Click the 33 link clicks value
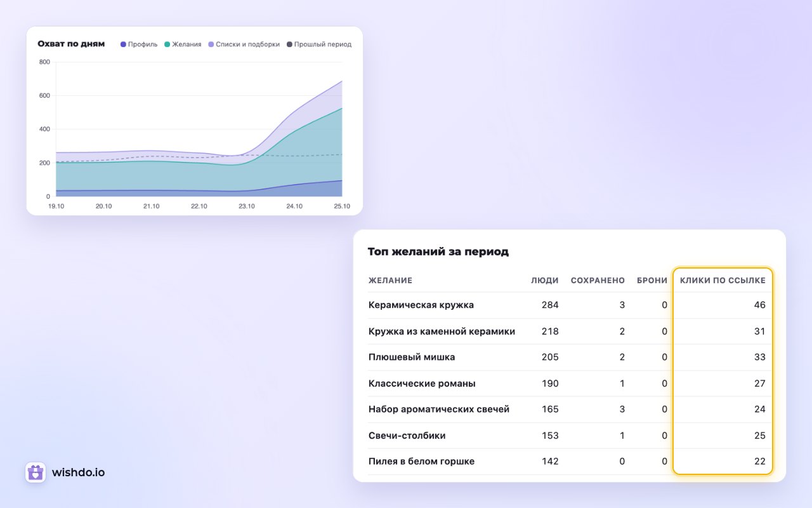The height and width of the screenshot is (508, 812). click(x=760, y=357)
